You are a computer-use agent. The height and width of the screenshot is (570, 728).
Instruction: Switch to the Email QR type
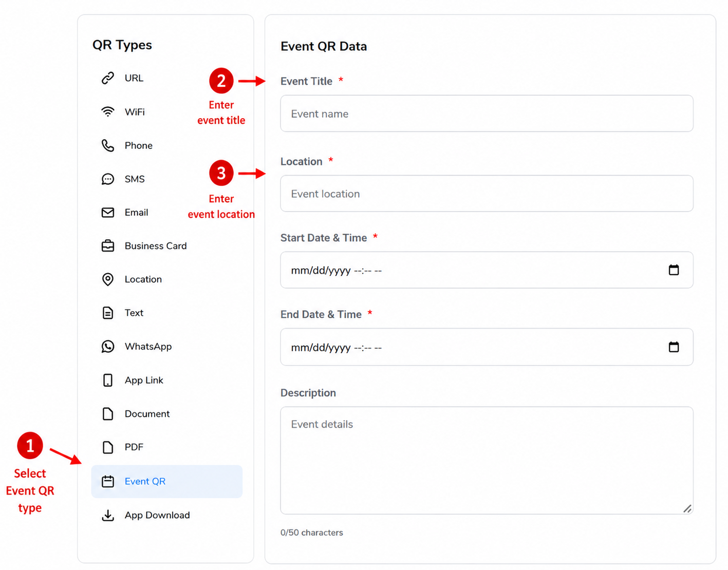click(x=136, y=213)
